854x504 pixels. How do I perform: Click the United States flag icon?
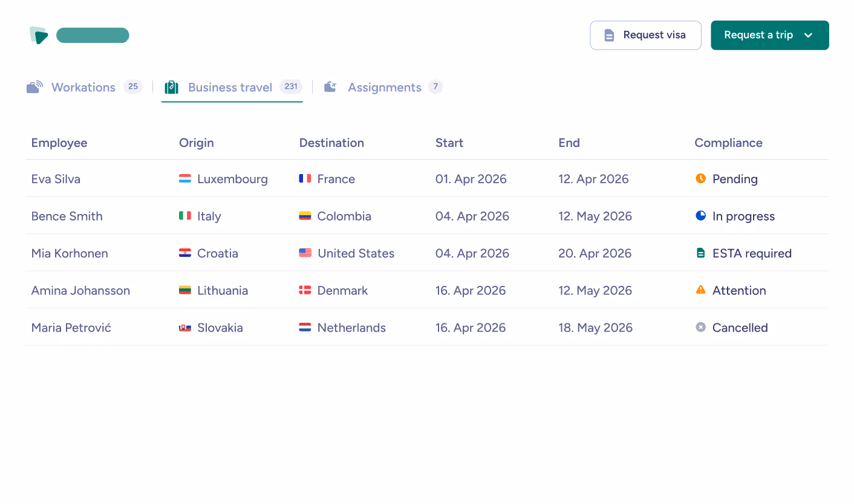click(x=305, y=253)
